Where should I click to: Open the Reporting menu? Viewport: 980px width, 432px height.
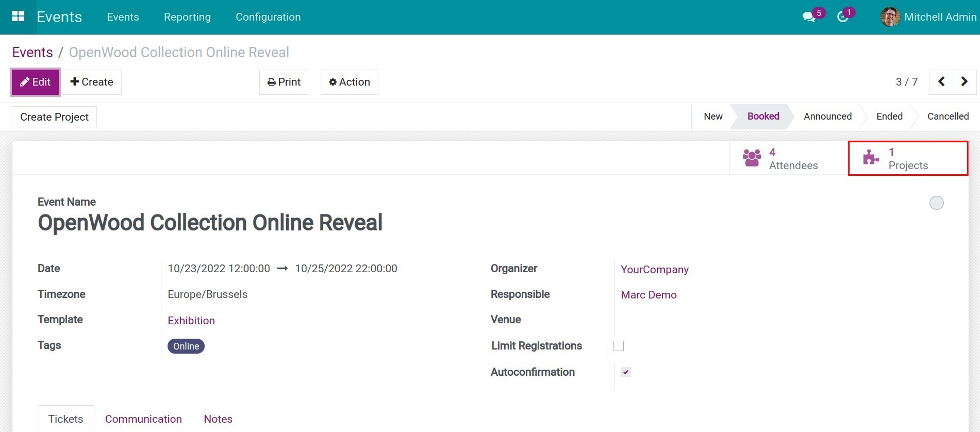pyautogui.click(x=187, y=17)
